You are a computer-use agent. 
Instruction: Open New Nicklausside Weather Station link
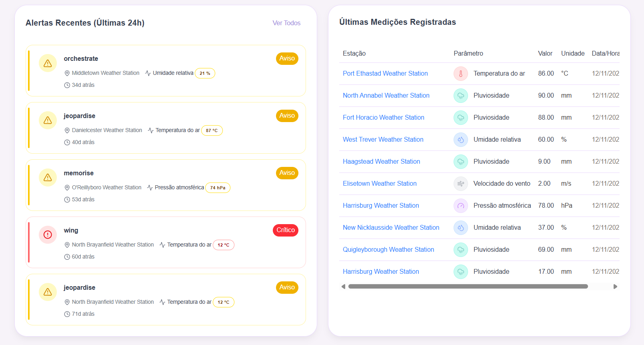391,228
